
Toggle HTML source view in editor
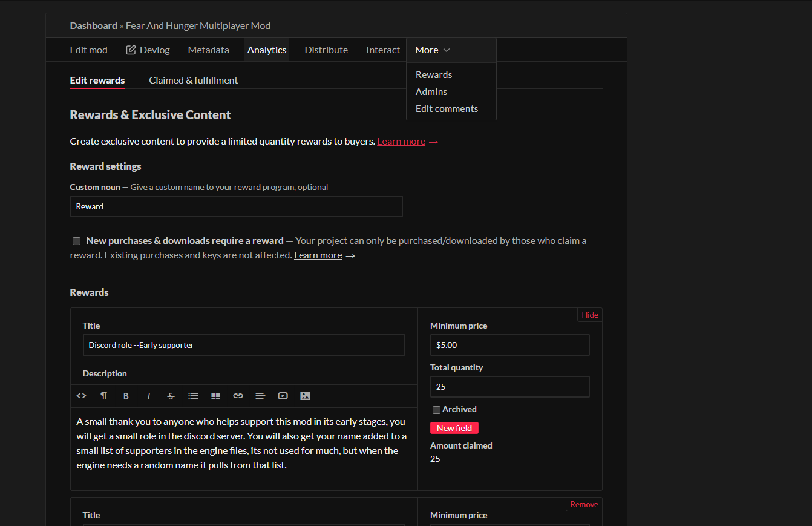82,396
